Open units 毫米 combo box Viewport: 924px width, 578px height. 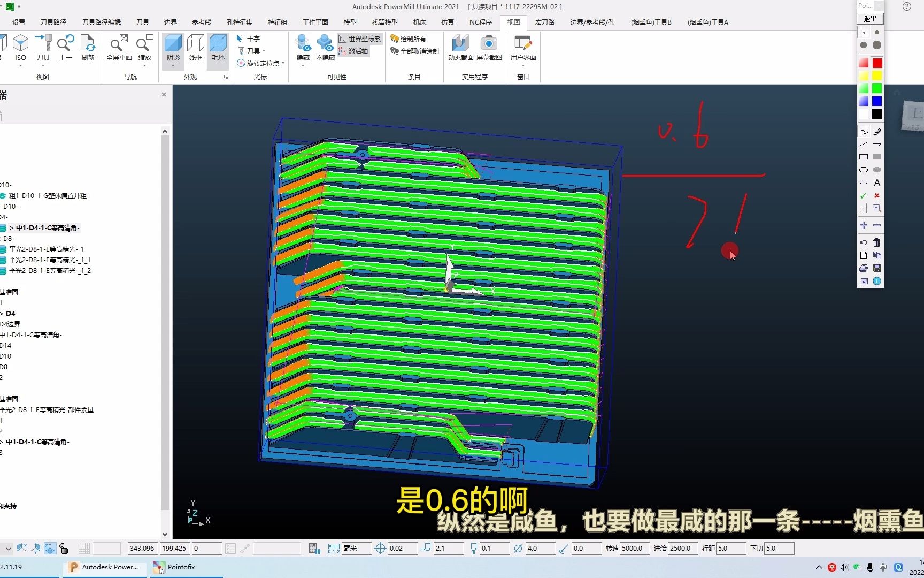coord(357,549)
